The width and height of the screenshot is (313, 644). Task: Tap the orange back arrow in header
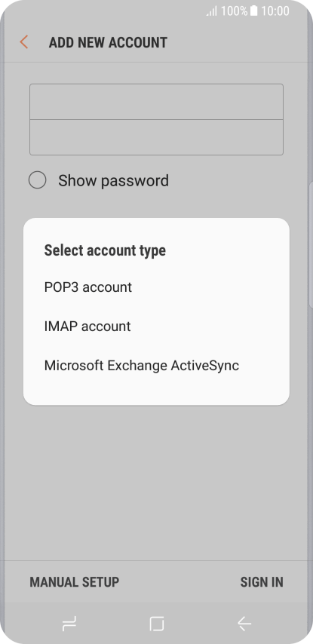point(24,42)
